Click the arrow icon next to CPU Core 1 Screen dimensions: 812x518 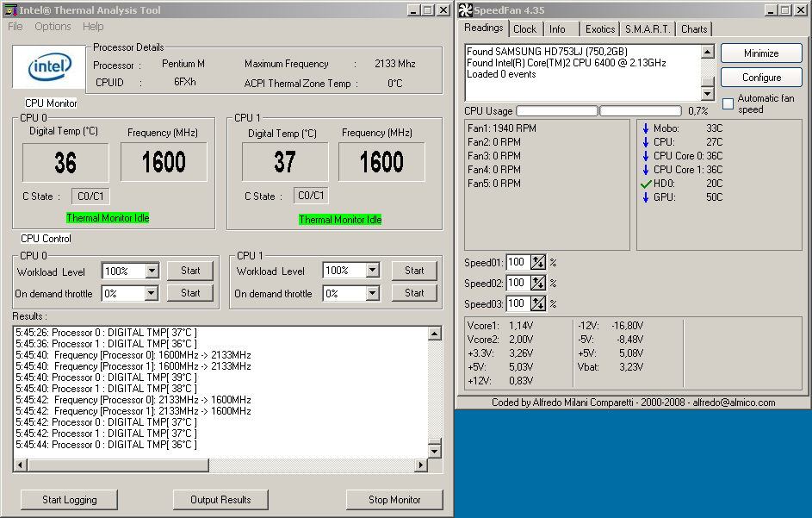pyautogui.click(x=645, y=170)
